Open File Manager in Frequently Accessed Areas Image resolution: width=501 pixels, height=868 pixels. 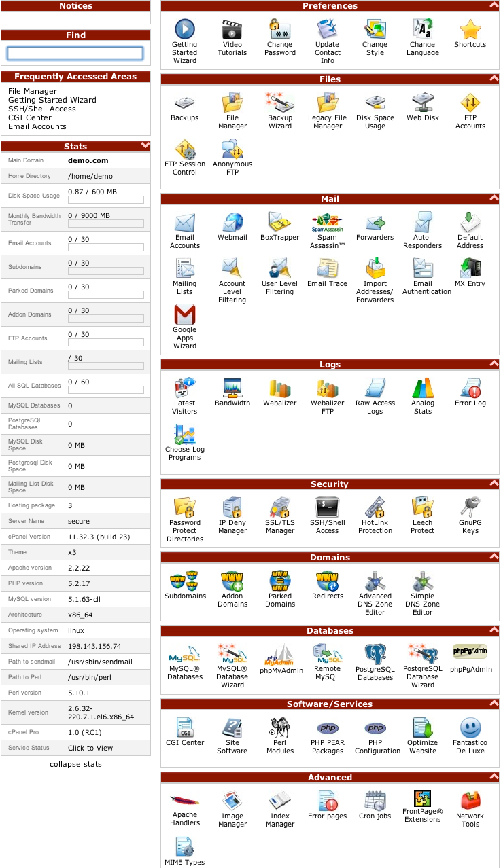pyautogui.click(x=33, y=91)
